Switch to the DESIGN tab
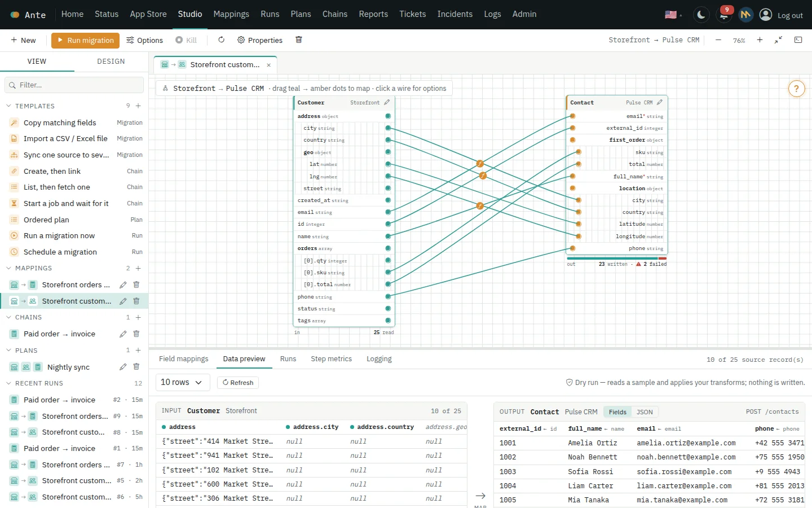Image resolution: width=812 pixels, height=508 pixels. [111, 62]
